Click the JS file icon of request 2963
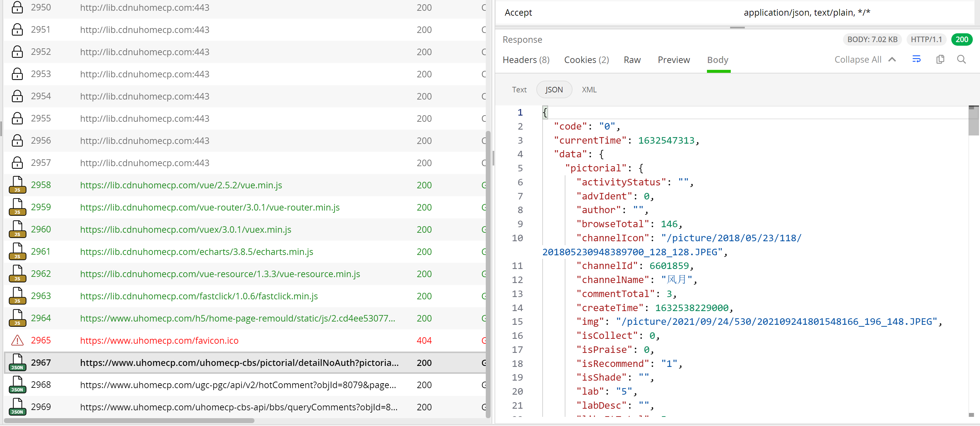Viewport: 980px width, 426px height. point(17,296)
